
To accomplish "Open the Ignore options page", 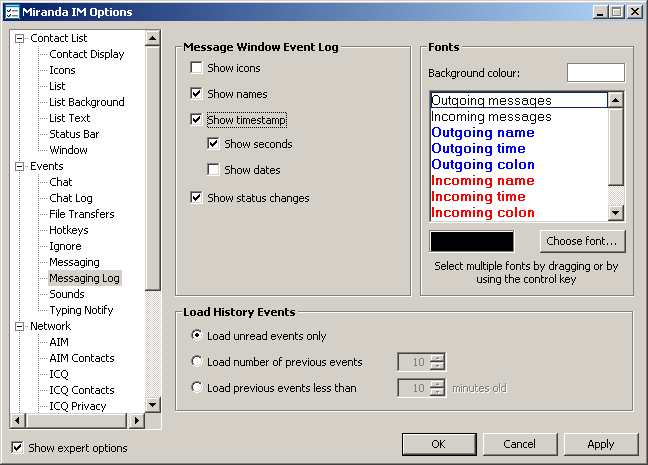I will point(65,246).
